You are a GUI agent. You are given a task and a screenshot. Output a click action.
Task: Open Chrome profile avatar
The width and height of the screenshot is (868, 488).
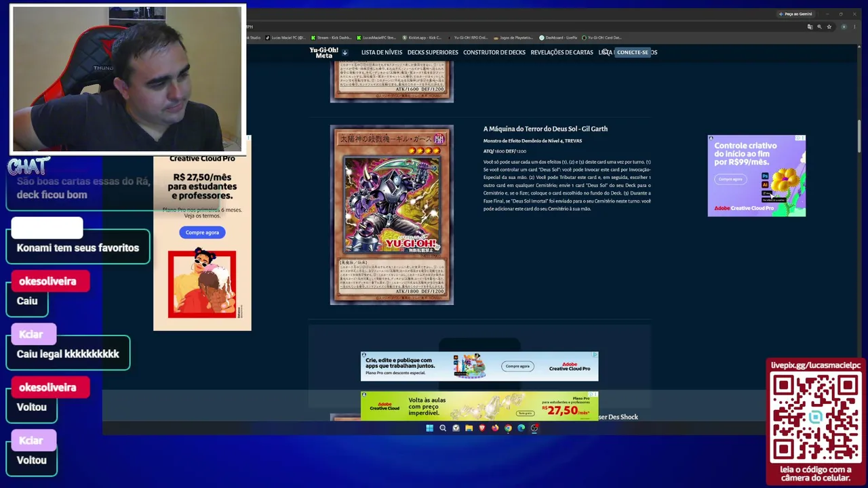(844, 27)
